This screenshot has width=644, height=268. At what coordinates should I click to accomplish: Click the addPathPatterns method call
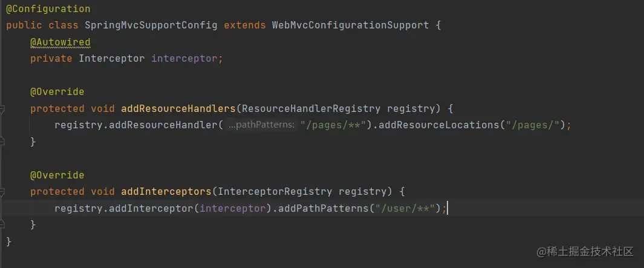323,208
